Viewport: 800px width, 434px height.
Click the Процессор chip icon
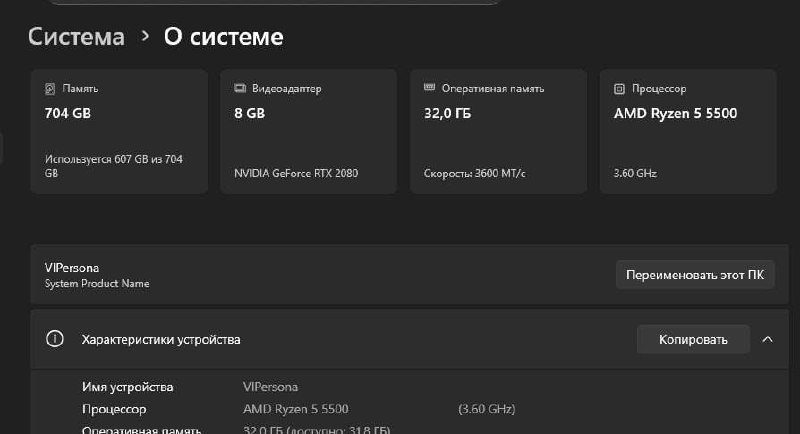(619, 89)
